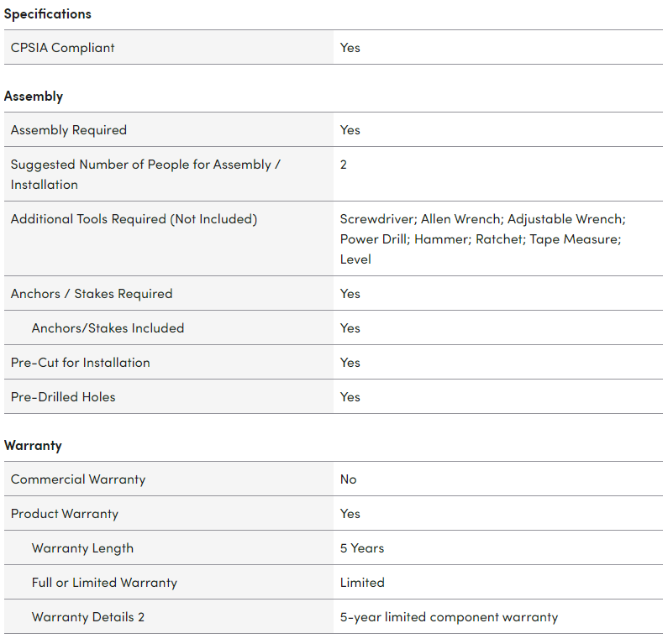Select the Anchors/Stakes Included sub-row label
The image size is (668, 644).
pyautogui.click(x=108, y=328)
